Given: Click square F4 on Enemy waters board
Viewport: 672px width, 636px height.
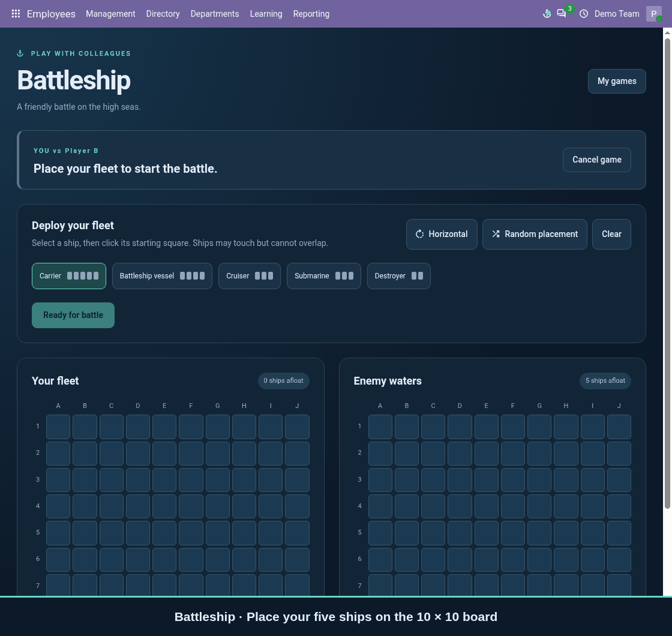Looking at the screenshot, I should click(x=513, y=506).
